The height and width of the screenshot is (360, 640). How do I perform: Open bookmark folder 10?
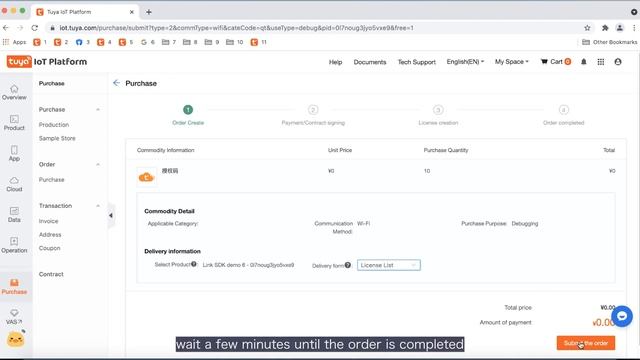tap(235, 42)
